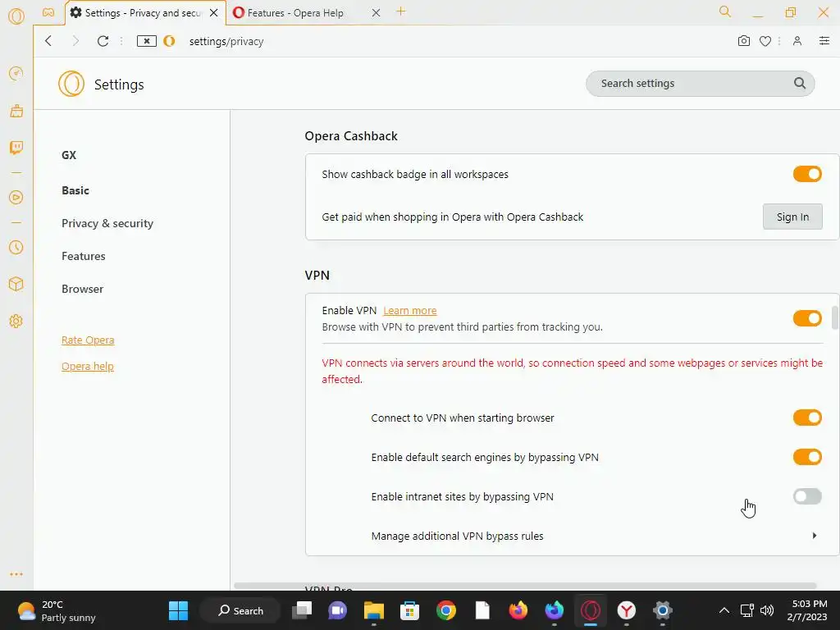Go to Privacy & security section
Viewport: 840px width, 630px height.
coord(107,223)
